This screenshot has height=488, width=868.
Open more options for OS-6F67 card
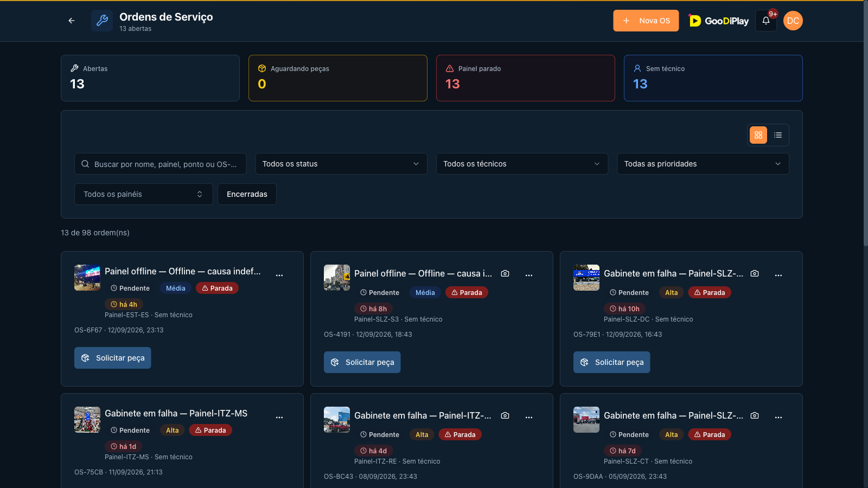(279, 275)
